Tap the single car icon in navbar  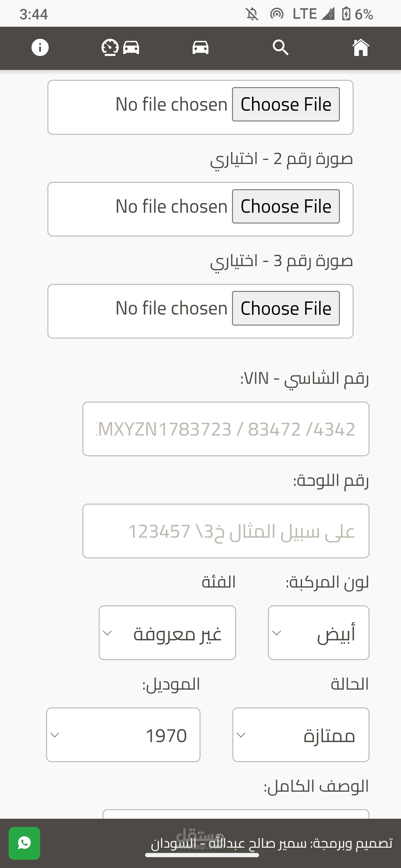coord(200,47)
